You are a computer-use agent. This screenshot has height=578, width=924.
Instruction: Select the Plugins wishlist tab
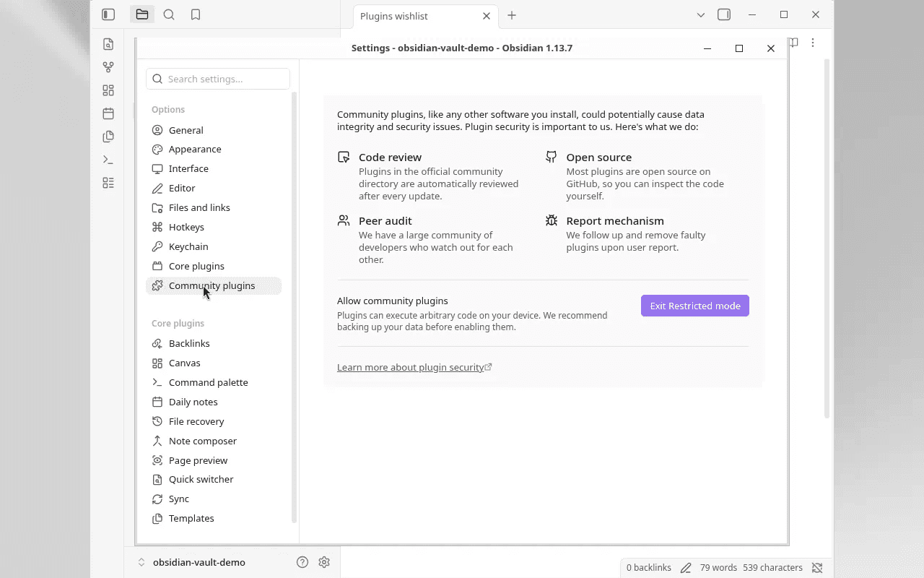(425, 16)
